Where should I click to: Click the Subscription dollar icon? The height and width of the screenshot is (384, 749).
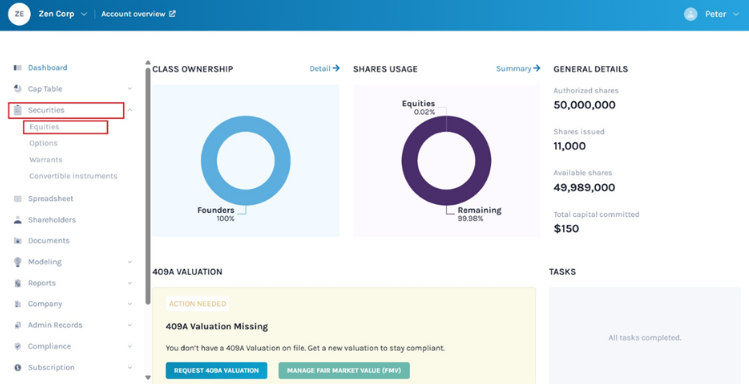(x=18, y=367)
